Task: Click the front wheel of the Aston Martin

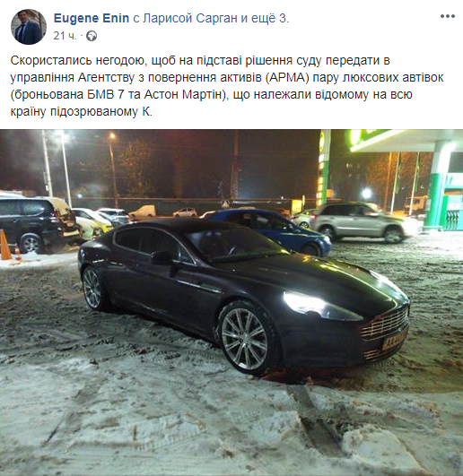Action: point(246,338)
